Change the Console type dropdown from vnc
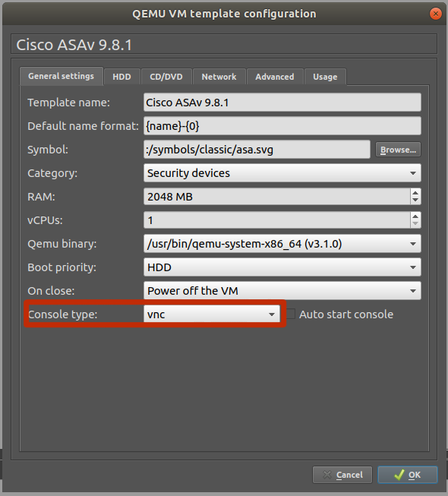Screen dimensions: 448x496 coord(212,314)
